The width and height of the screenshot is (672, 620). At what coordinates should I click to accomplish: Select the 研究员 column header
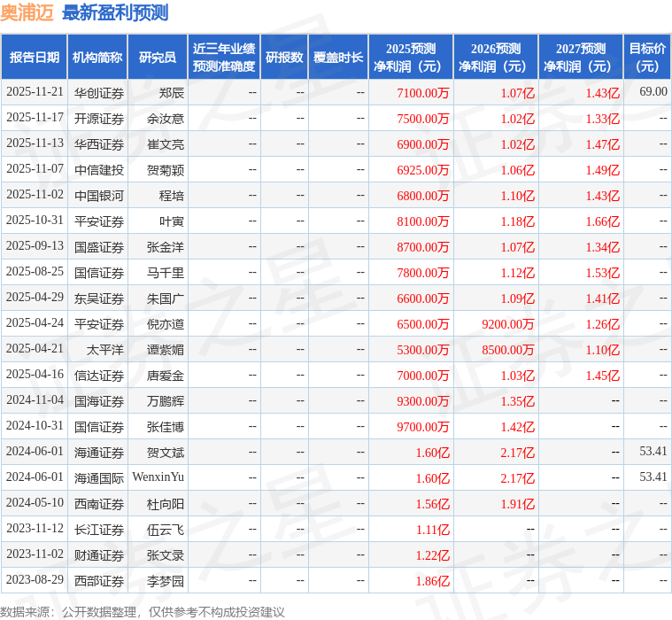[158, 58]
